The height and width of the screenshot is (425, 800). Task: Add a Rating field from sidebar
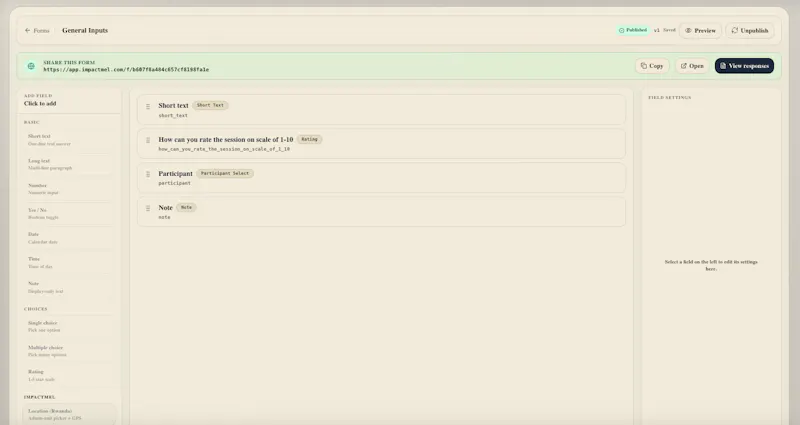click(x=68, y=376)
